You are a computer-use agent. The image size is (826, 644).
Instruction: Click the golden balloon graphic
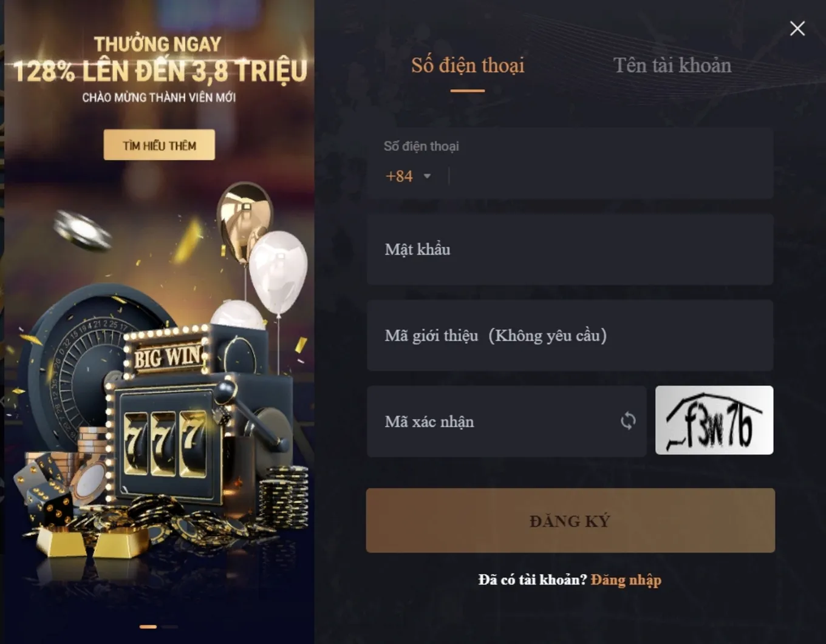tap(245, 220)
